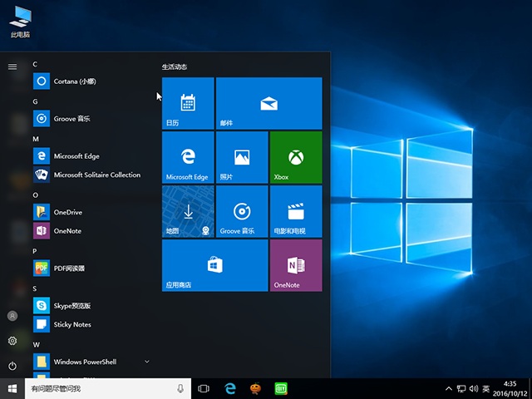Image resolution: width=532 pixels, height=399 pixels.
Task: Open PDF阅读器 from the app list
Action: pos(69,268)
